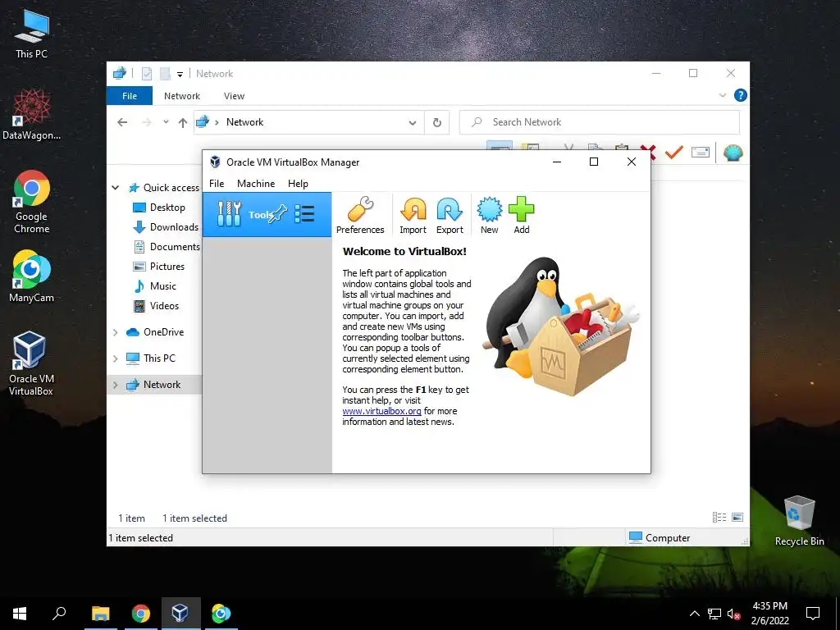
Task: Click the Computer status bar entry
Action: point(660,537)
